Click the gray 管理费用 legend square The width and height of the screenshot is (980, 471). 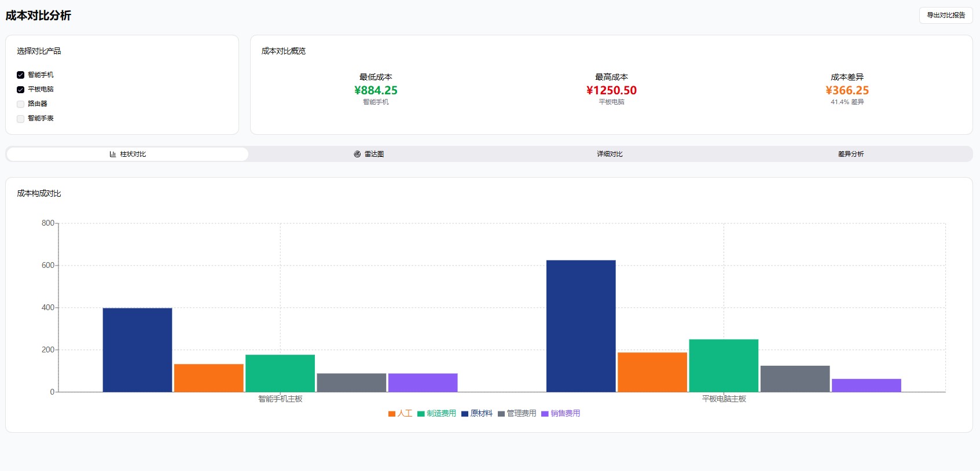(x=501, y=414)
